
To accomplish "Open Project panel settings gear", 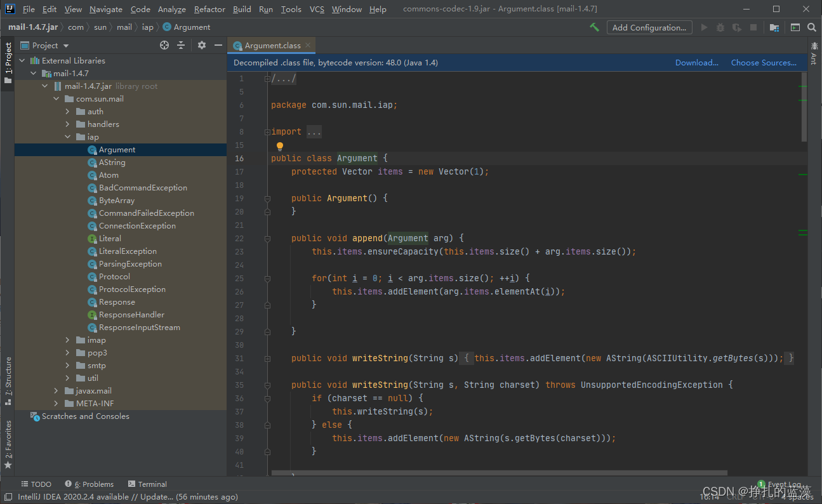I will click(x=202, y=45).
